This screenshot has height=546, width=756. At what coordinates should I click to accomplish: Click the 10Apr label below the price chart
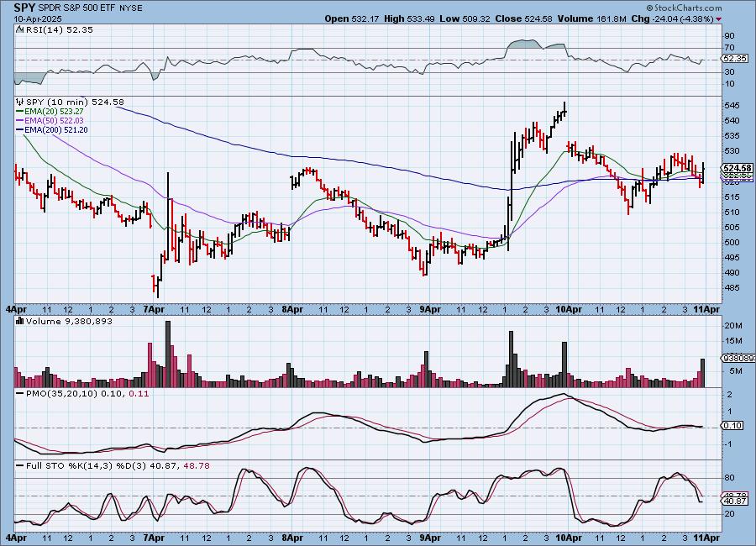(569, 309)
